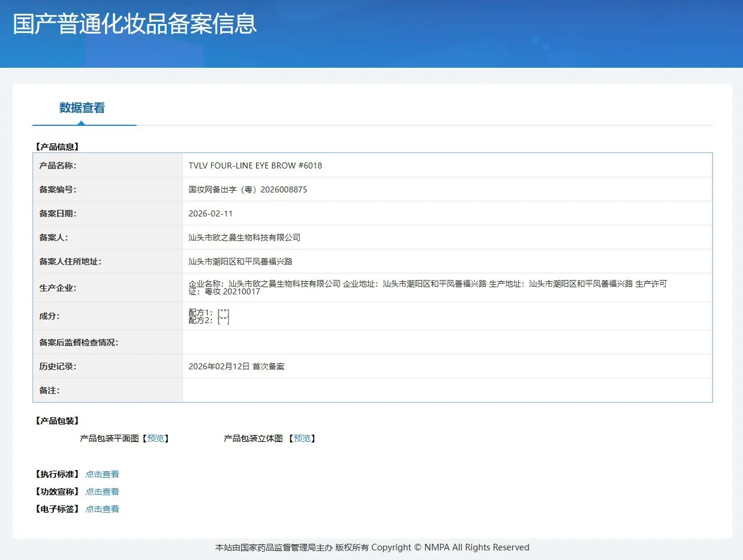Select filing number 国妆网备出字（粤）2026008875
Image resolution: width=743 pixels, height=560 pixels.
coord(248,189)
